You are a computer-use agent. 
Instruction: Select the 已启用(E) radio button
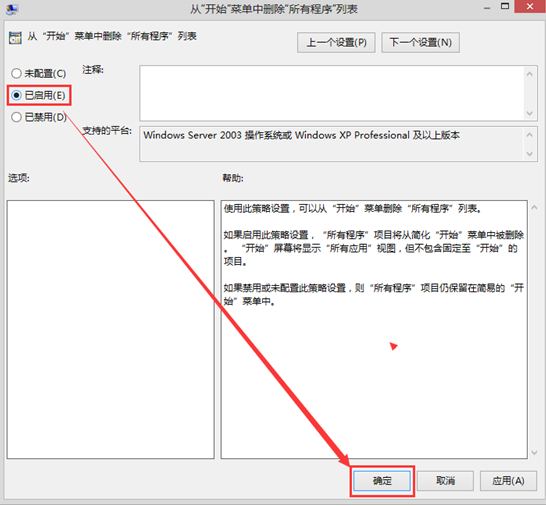point(38,95)
